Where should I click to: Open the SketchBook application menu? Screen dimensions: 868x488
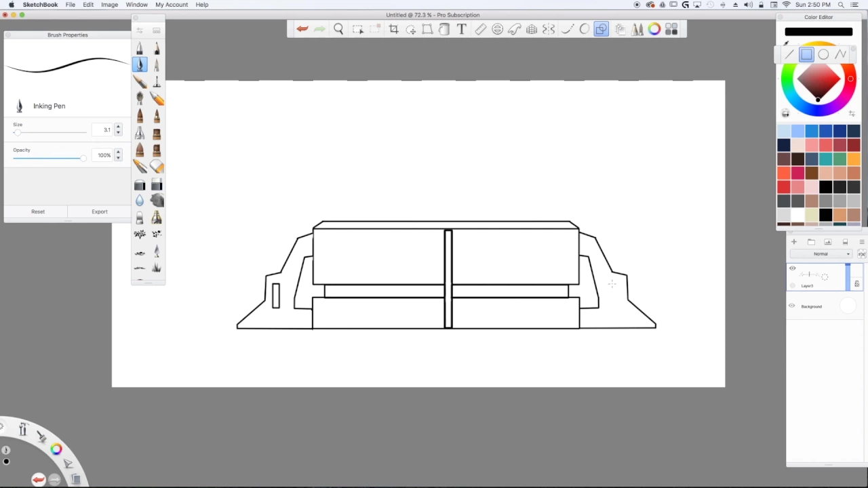coord(40,5)
